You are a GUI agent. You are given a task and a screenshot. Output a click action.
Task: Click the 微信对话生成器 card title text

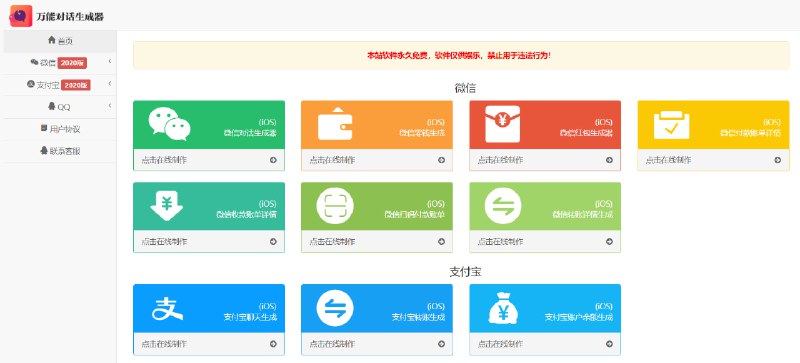[250, 133]
